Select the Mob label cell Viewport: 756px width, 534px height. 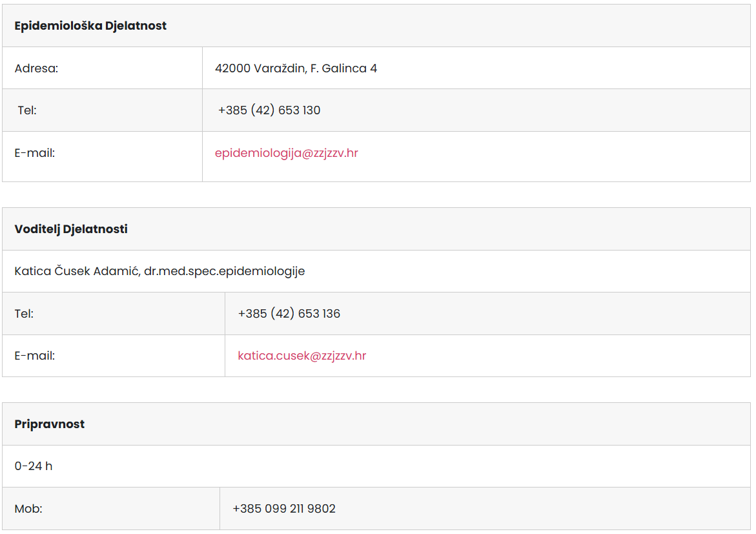pos(28,509)
